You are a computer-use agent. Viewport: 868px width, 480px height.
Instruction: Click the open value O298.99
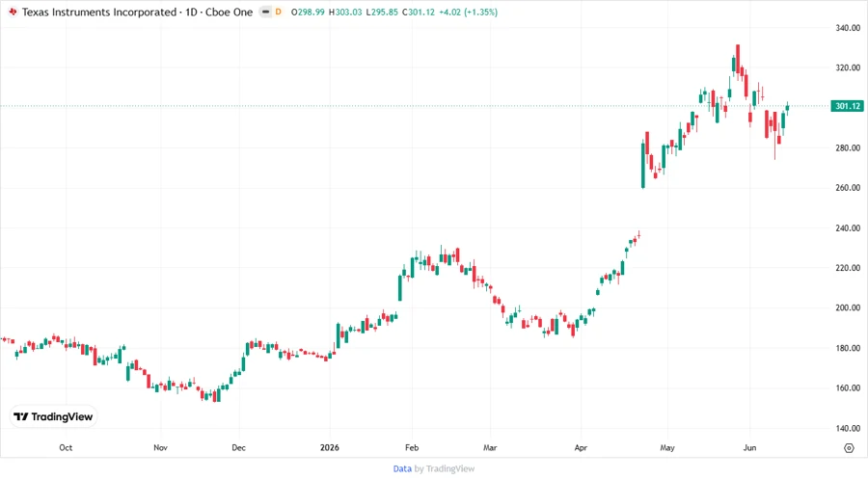pyautogui.click(x=308, y=12)
